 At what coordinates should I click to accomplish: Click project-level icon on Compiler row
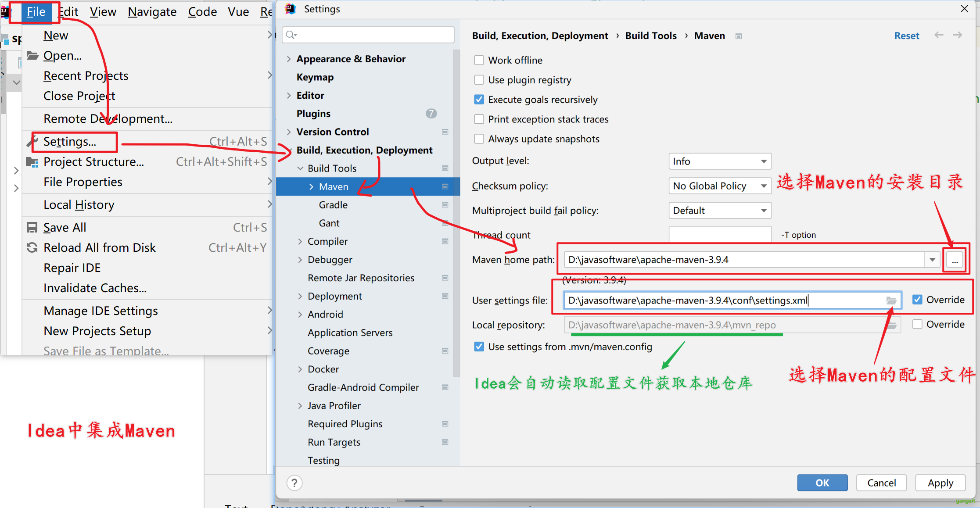[445, 241]
